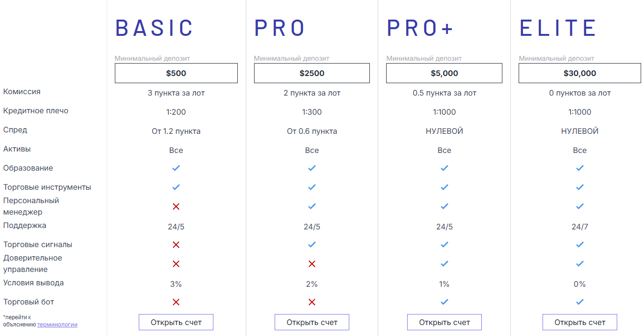Follow the терминологии link
This screenshot has height=336, width=644.
pos(57,325)
